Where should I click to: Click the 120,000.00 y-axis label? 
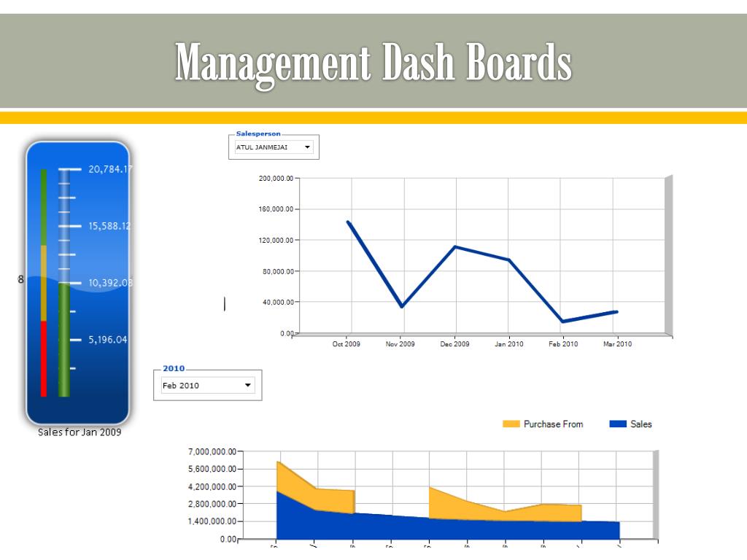coord(276,240)
